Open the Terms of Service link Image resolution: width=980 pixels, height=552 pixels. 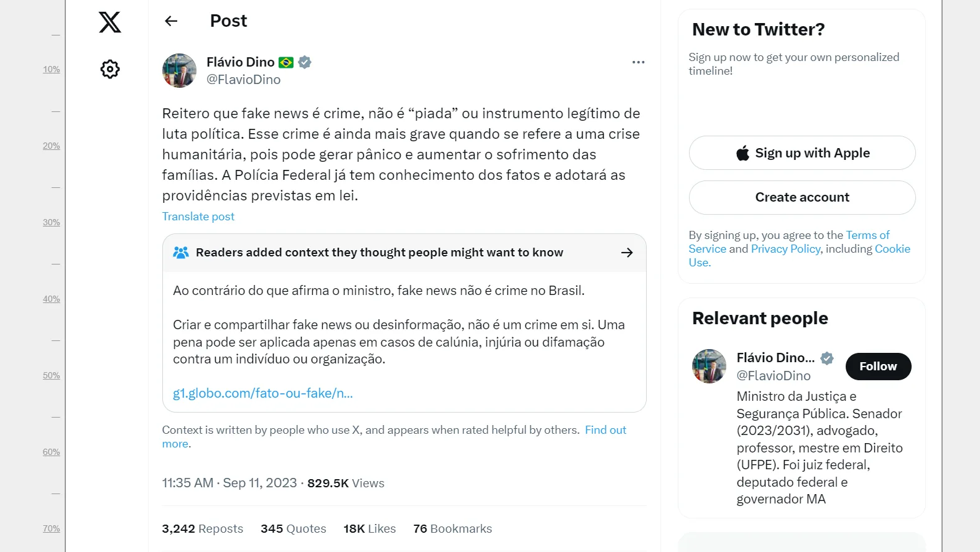click(867, 235)
